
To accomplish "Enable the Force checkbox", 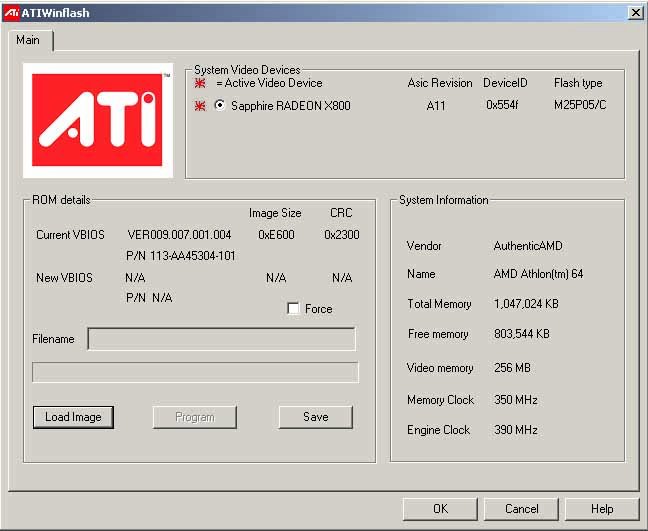I will [x=293, y=309].
